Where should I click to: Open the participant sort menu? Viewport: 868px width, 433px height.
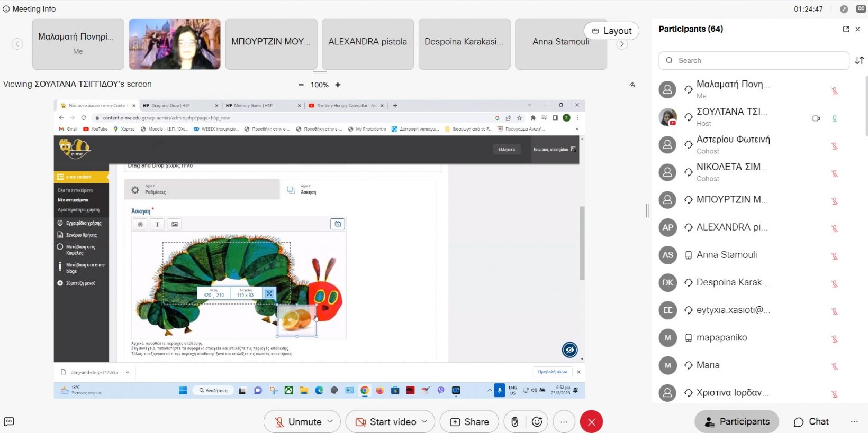pos(860,60)
